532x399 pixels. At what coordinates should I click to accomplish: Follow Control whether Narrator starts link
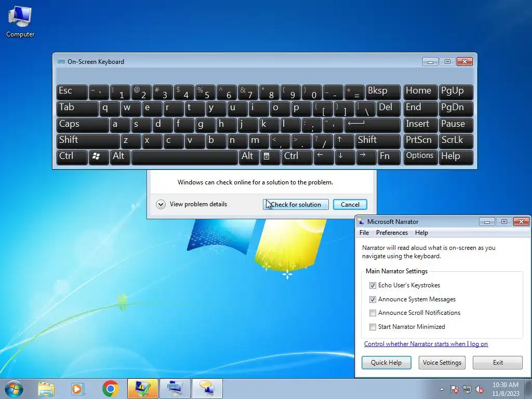426,344
